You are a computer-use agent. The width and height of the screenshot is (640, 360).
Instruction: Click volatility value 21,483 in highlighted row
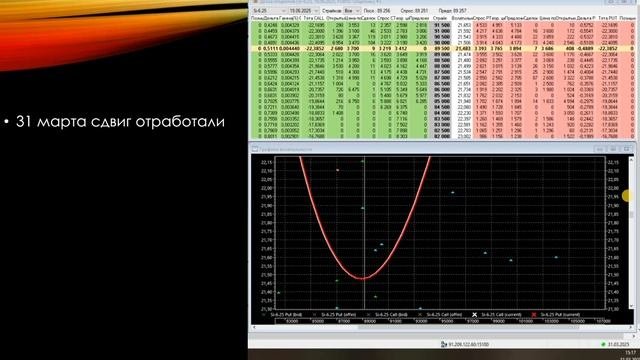(464, 48)
